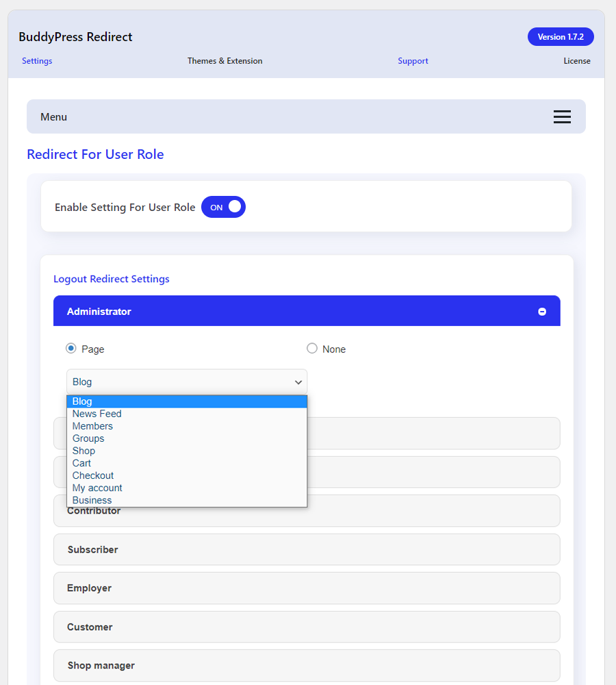Open the hamburger menu icon
Image resolution: width=616 pixels, height=685 pixels.
[562, 117]
